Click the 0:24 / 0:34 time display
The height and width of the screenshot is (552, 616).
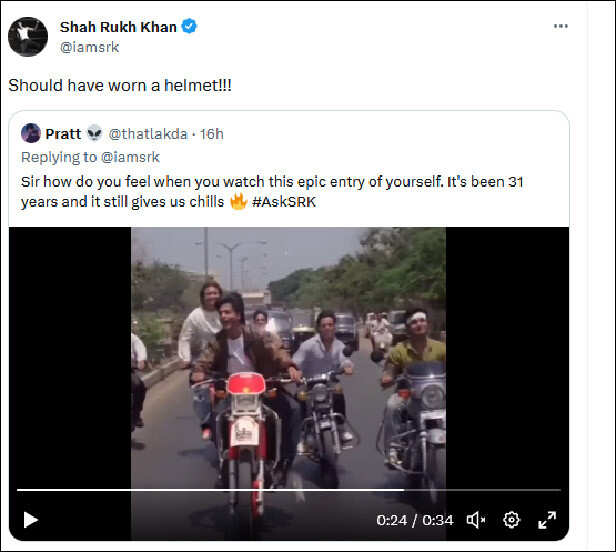tap(413, 520)
